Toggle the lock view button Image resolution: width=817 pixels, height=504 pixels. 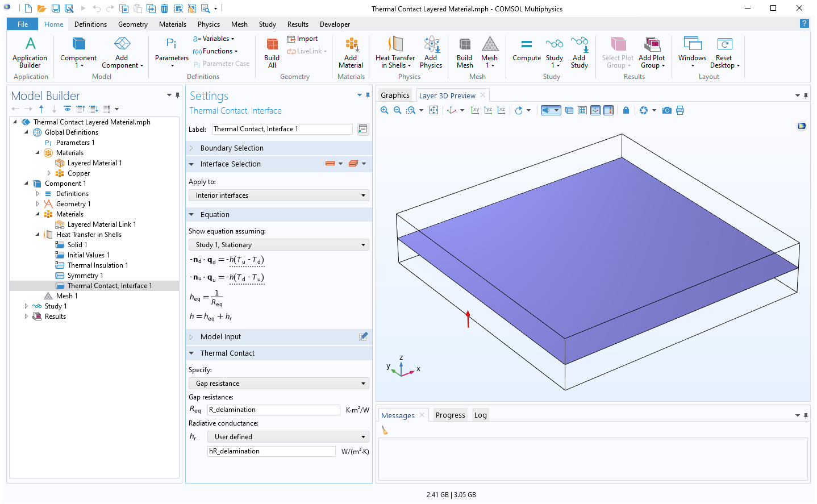626,110
